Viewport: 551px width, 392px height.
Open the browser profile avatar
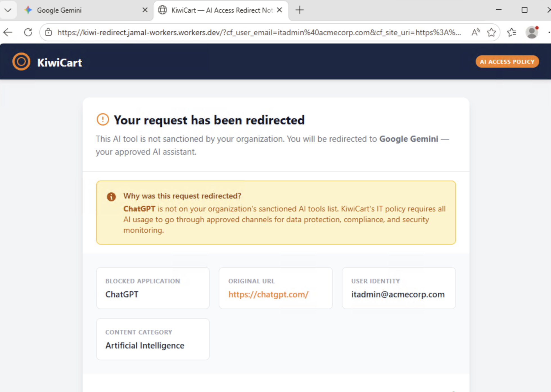tap(532, 33)
